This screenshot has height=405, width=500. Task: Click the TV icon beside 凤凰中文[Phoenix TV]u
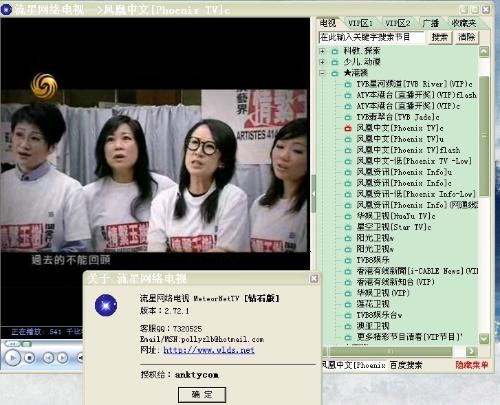348,139
